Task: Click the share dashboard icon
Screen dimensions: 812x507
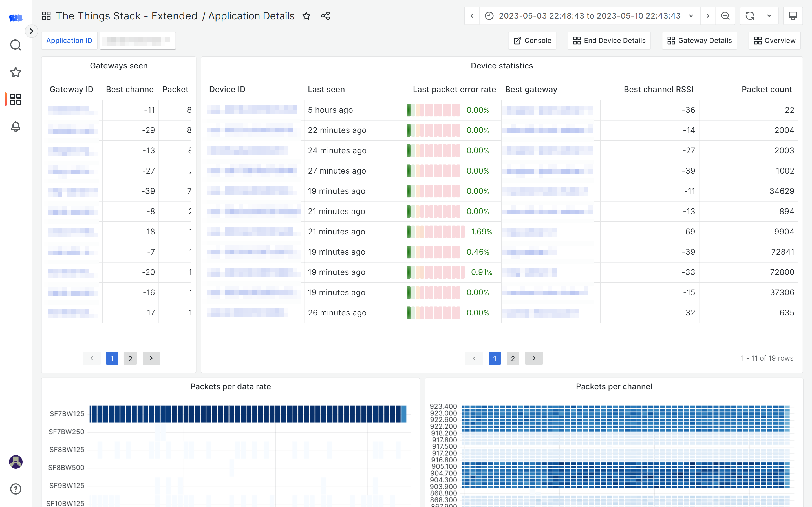Action: pos(325,16)
